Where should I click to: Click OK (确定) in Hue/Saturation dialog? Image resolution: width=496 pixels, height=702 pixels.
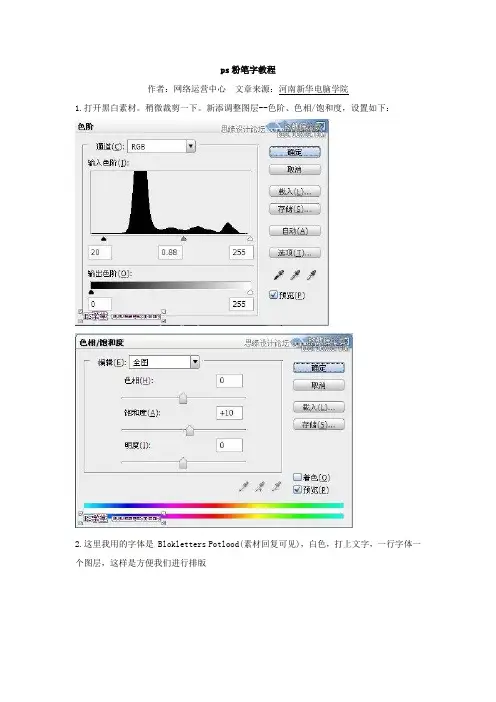coord(319,368)
